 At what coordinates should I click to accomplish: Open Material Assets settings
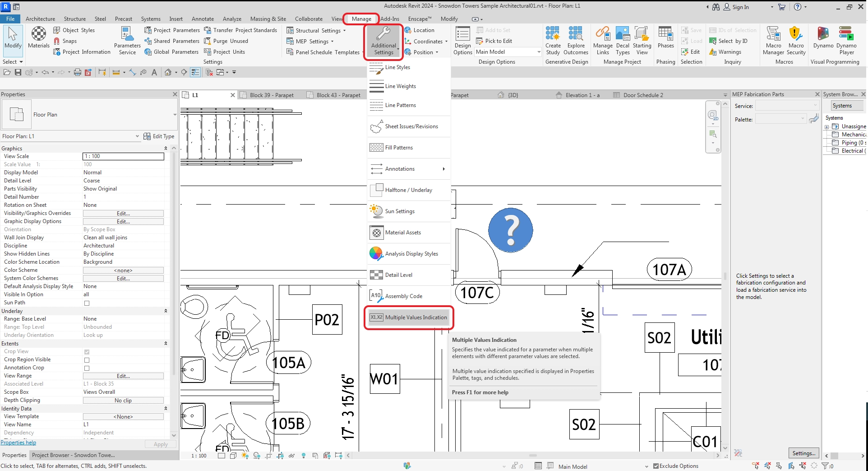click(x=409, y=233)
